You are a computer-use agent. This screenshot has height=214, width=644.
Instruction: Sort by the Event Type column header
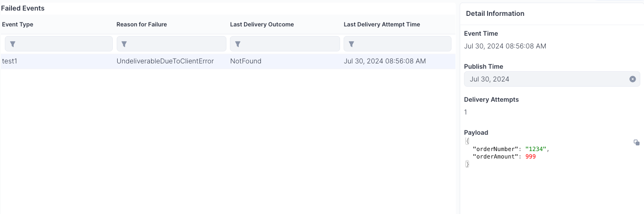point(18,25)
